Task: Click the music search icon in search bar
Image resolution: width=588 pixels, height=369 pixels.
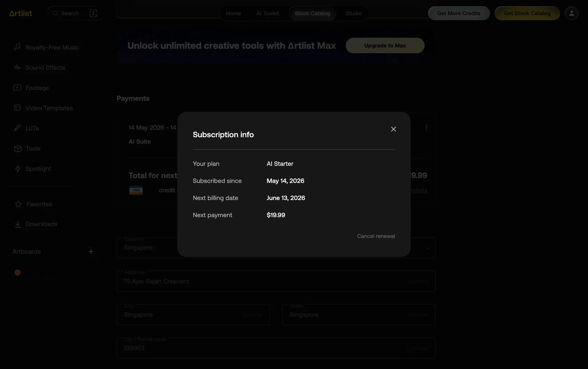Action: (93, 13)
